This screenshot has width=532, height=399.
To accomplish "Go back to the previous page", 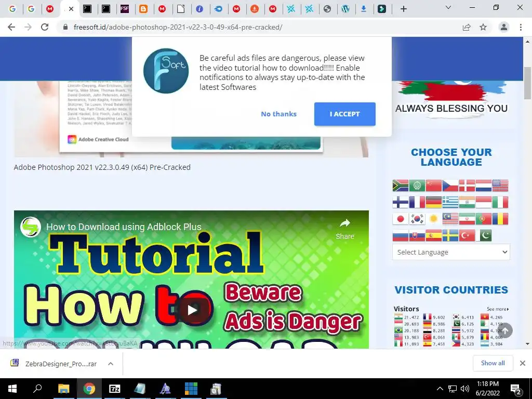I will [11, 27].
